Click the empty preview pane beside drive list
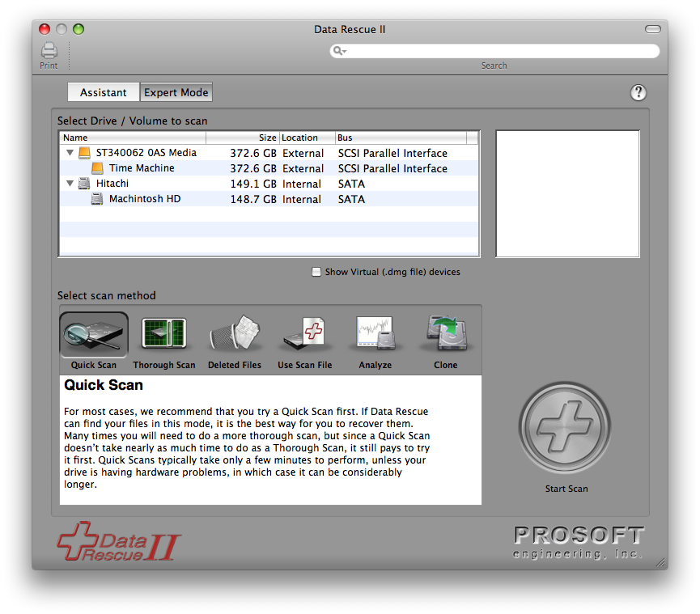 point(567,193)
